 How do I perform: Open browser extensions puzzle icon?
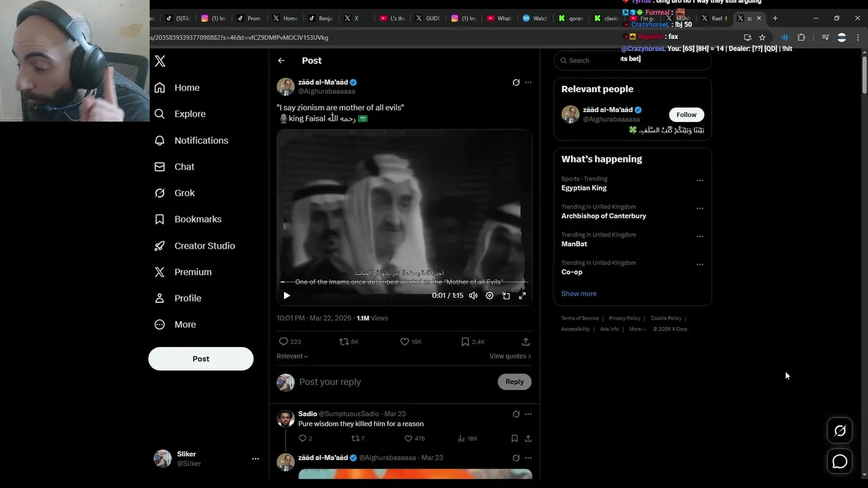(801, 37)
